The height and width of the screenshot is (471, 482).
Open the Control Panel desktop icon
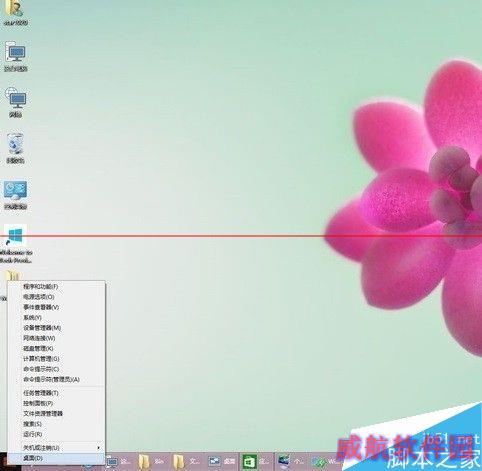coord(15,194)
